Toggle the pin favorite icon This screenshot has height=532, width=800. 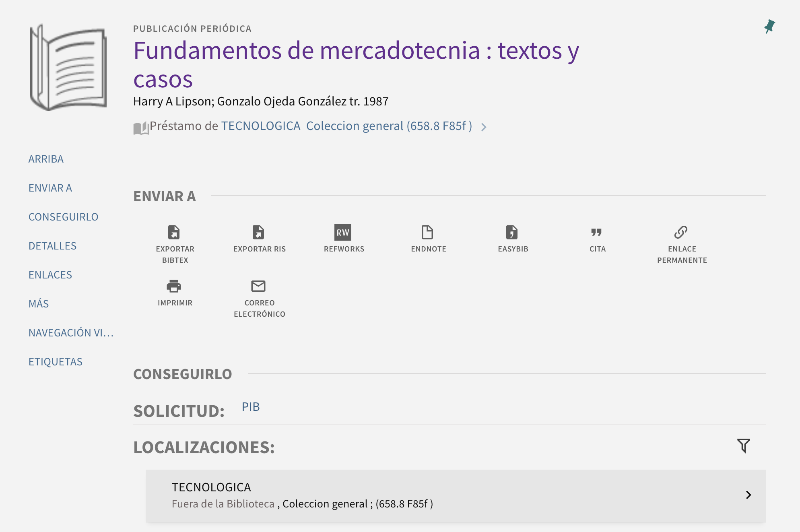coord(769,27)
